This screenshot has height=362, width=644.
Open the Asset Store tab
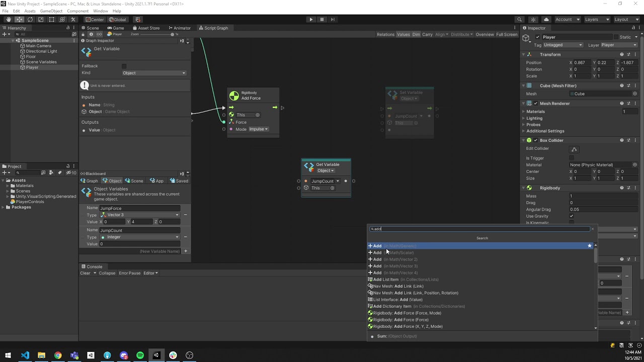pos(145,28)
